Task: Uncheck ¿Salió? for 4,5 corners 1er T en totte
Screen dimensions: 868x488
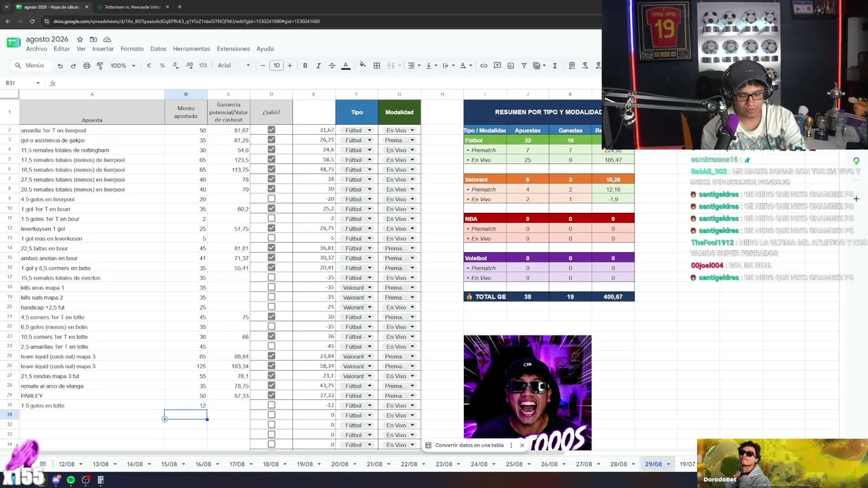Action: pos(271,317)
